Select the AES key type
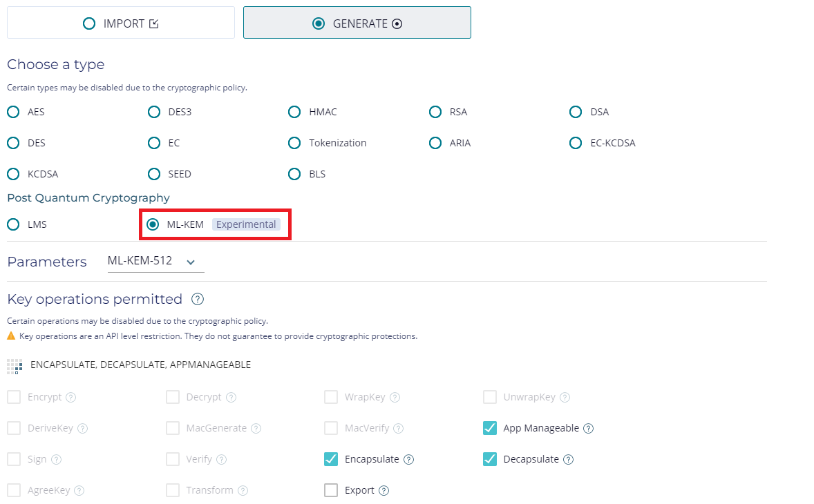The height and width of the screenshot is (504, 814). point(13,112)
